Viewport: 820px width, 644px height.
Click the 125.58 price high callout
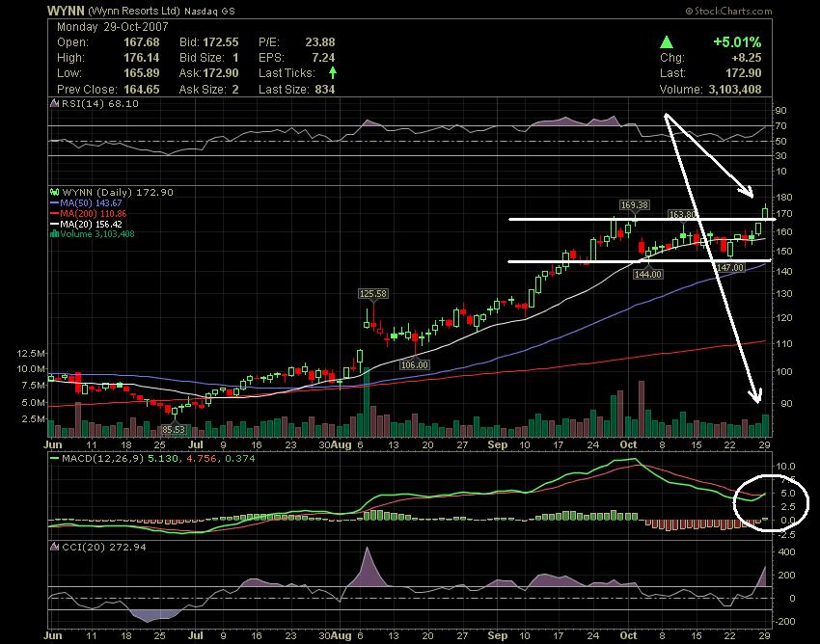coord(373,294)
